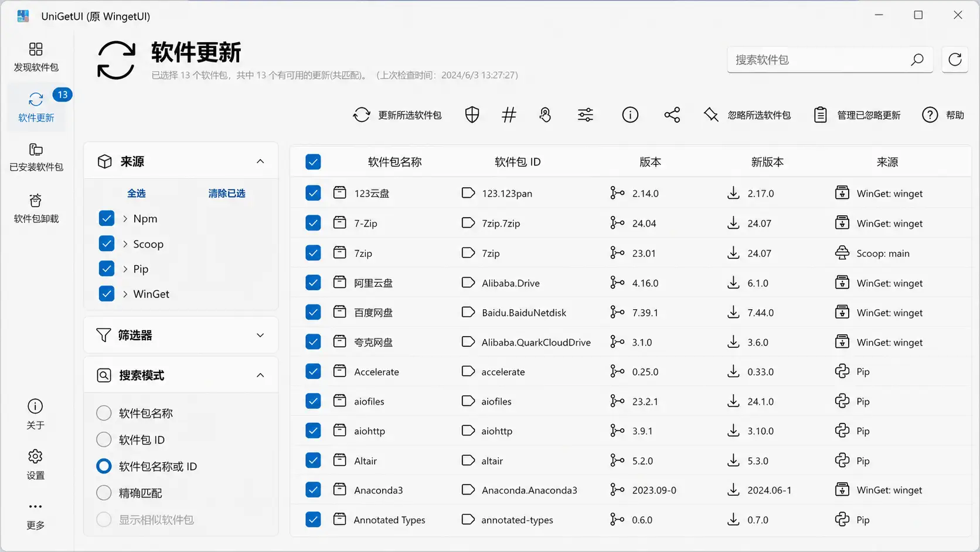Click the download icon next to 6.1.0
This screenshot has height=552, width=980.
coord(733,282)
